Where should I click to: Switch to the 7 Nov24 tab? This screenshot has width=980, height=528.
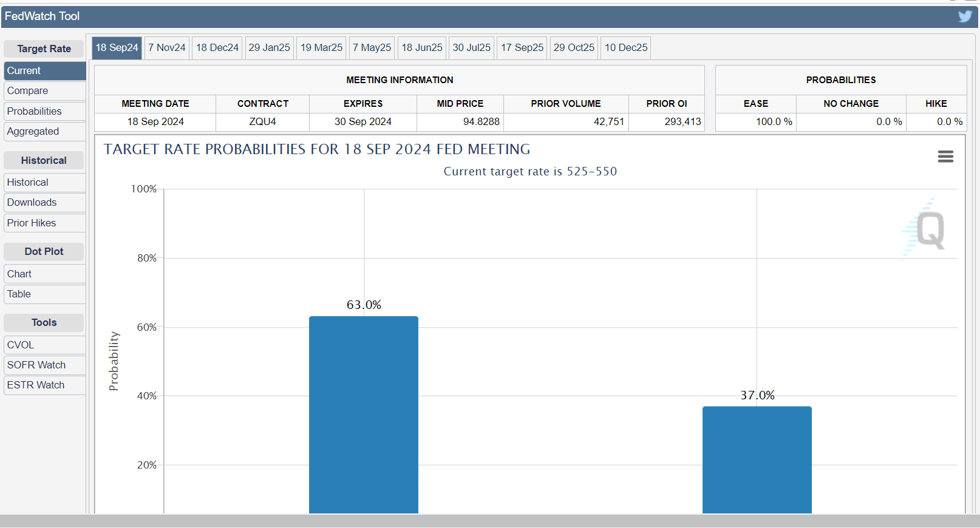click(x=167, y=48)
